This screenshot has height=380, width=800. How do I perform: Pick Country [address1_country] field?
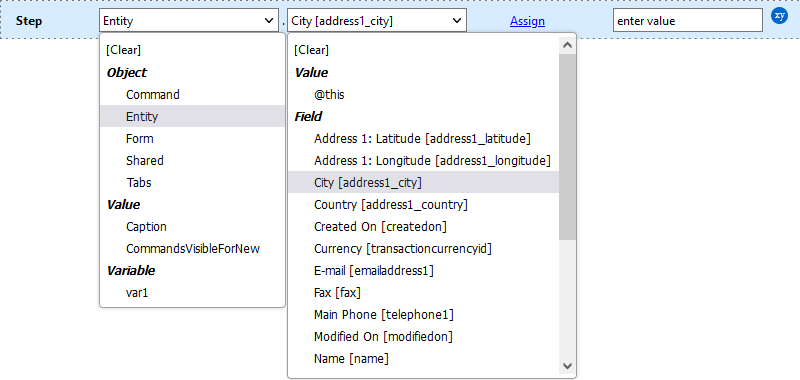tap(423, 205)
